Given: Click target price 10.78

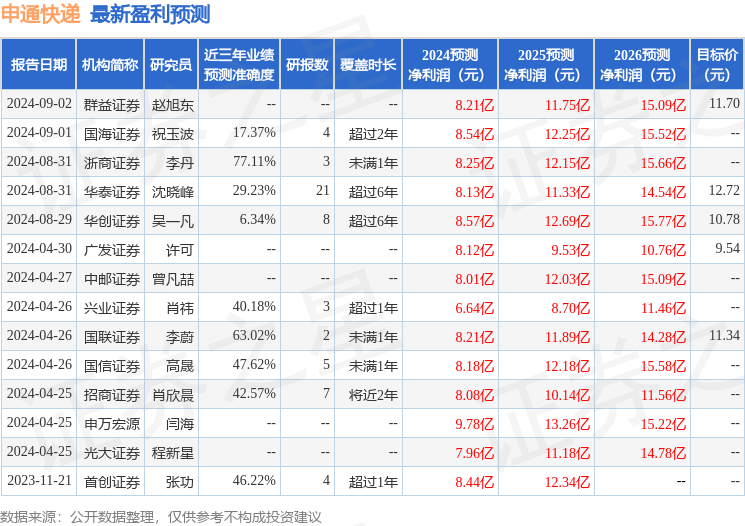Looking at the screenshot, I should pos(724,220).
